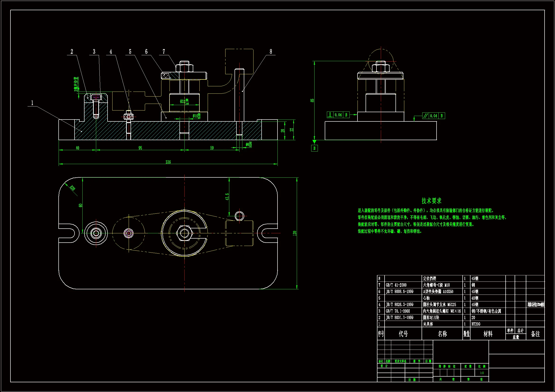Select the datum B square marker
The height and width of the screenshot is (392, 555).
[x=314, y=148]
